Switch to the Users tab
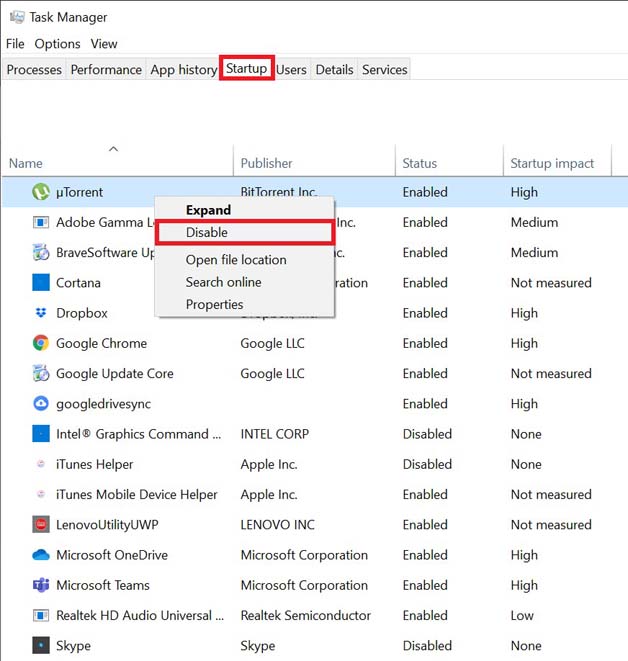 (x=291, y=70)
